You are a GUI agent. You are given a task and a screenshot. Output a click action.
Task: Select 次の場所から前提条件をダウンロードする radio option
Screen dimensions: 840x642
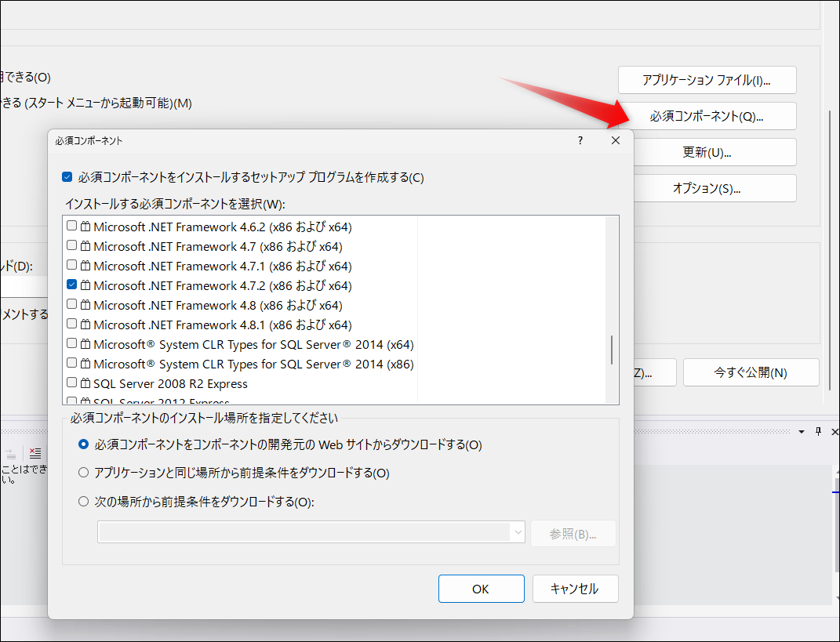(x=84, y=502)
